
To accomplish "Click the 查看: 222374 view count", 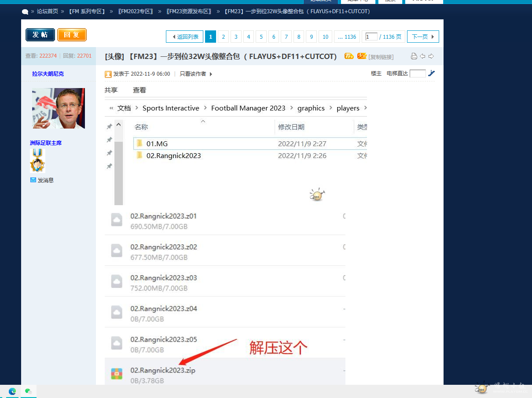I will click(41, 56).
